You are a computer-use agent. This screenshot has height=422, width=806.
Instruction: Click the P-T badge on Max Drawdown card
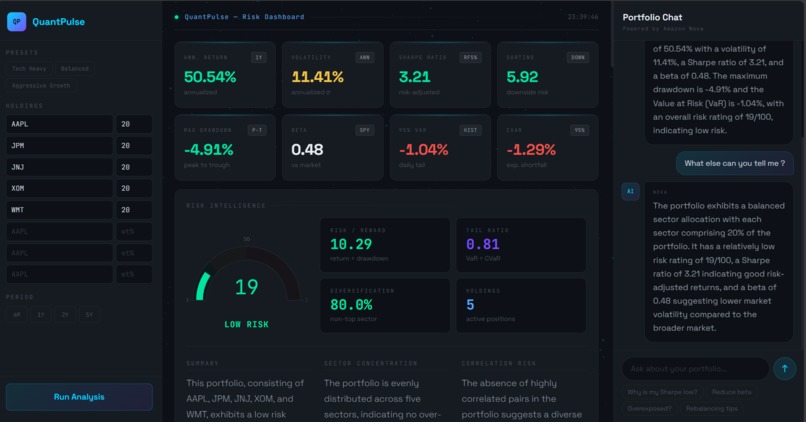point(257,130)
